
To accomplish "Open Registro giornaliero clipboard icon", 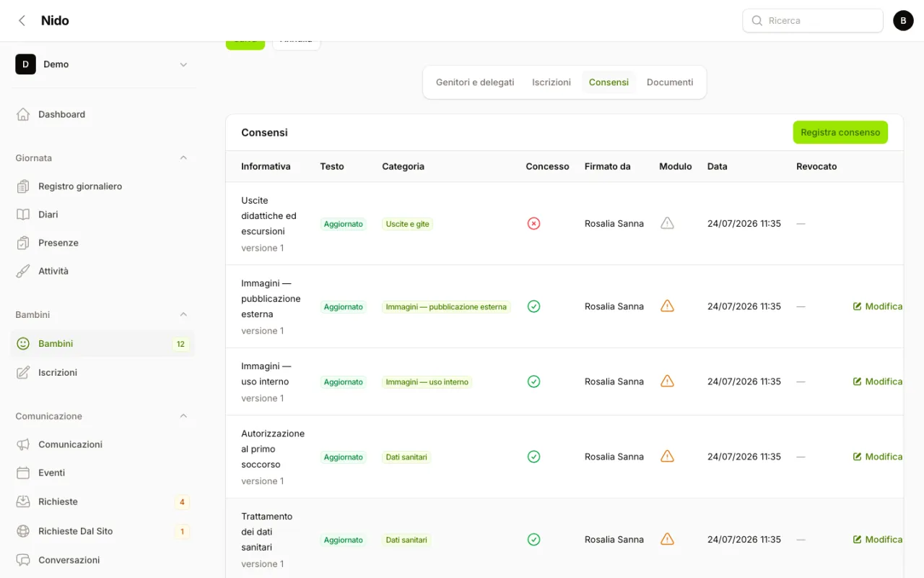I will [x=23, y=186].
